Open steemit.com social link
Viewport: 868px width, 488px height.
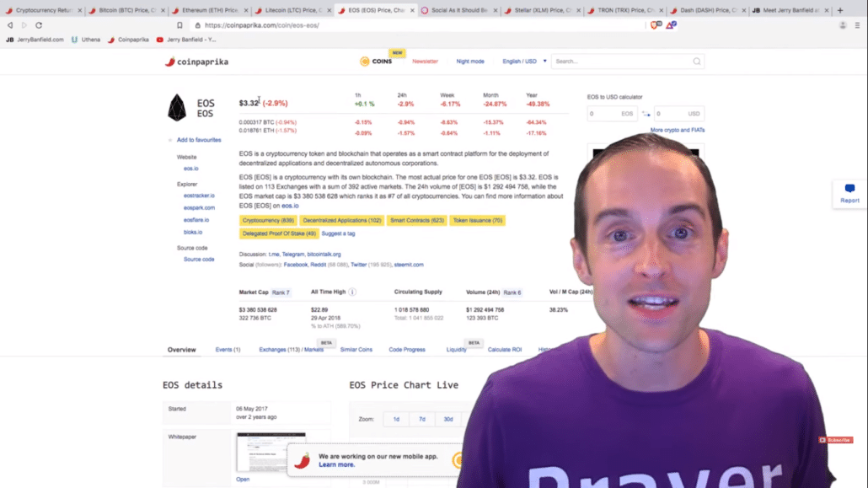(409, 265)
